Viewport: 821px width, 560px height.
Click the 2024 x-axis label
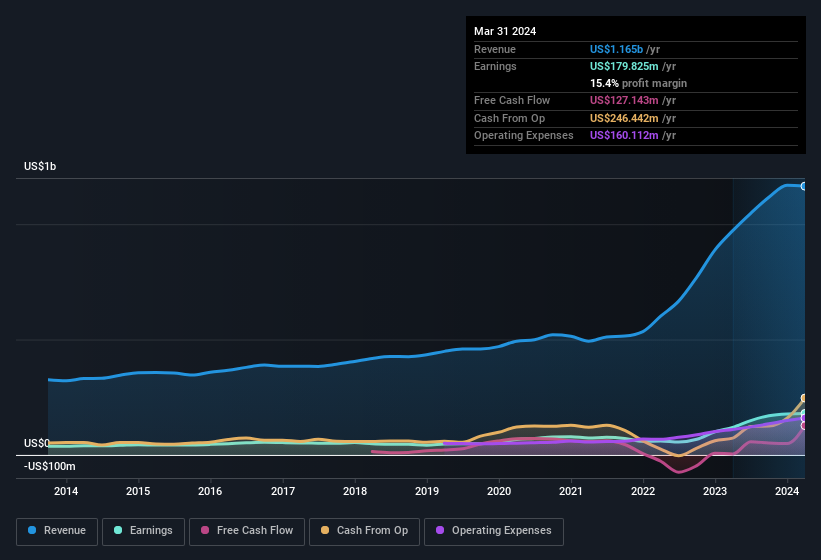point(787,491)
